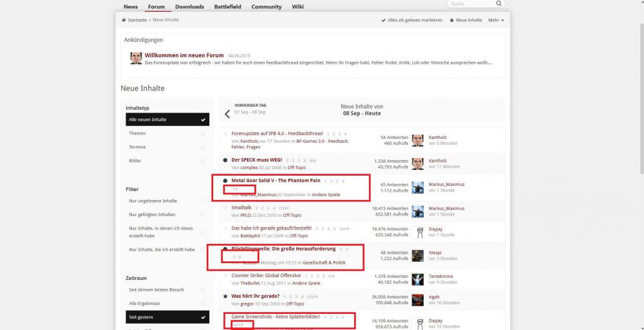Viewport: 644px width, 330px height.
Task: Click the previous day arrow icon
Action: 227,114
